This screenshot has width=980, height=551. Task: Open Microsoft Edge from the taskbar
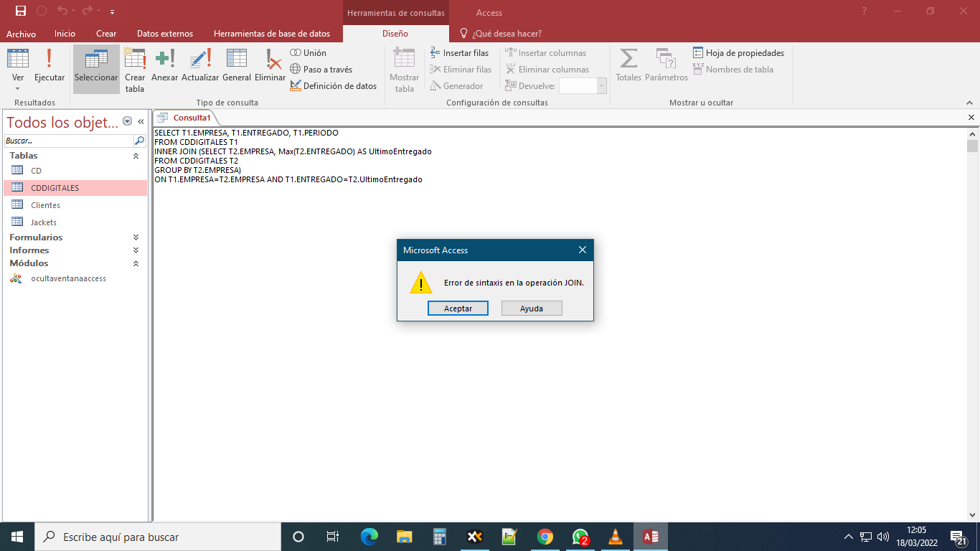click(x=369, y=537)
